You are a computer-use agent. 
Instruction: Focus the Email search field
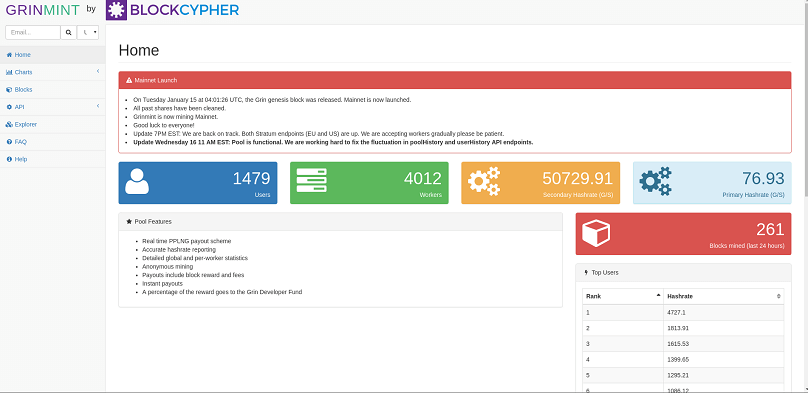(33, 32)
